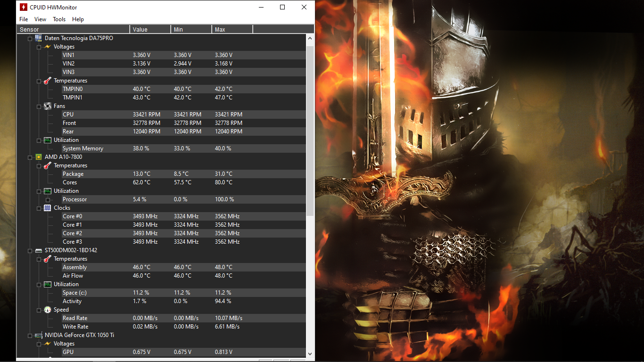Screen dimensions: 644x362
Task: Select the System Memory row
Action: [184, 148]
